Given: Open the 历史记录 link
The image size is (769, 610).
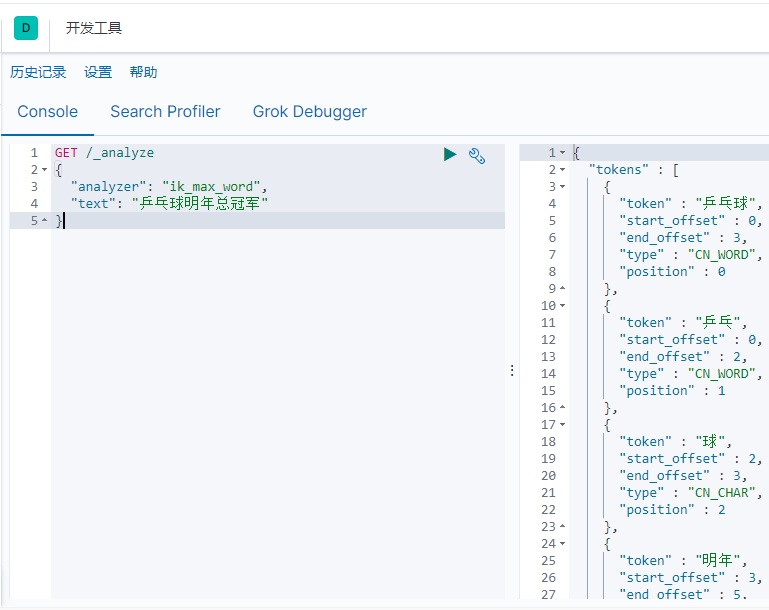Looking at the screenshot, I should point(38,72).
